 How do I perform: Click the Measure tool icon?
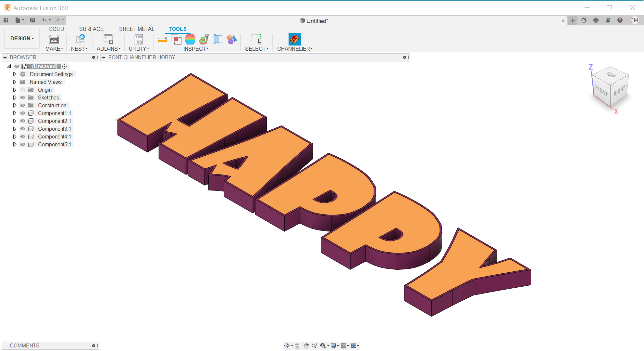[162, 39]
